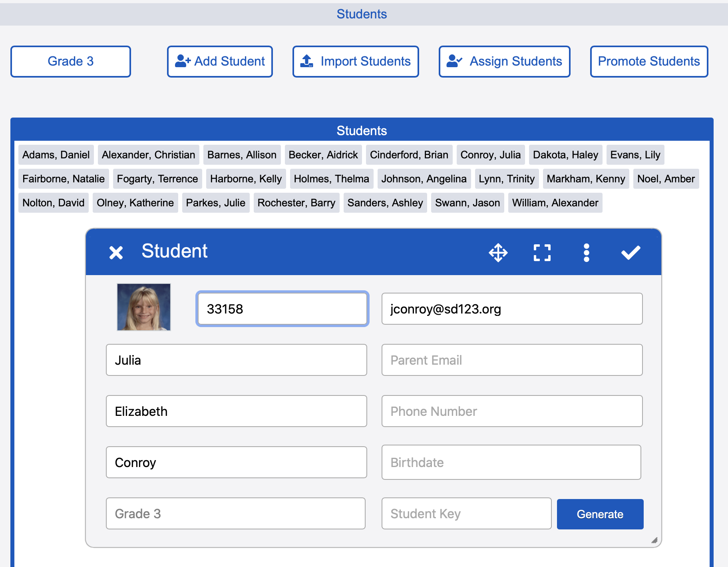Expand the Student dialog to fullscreen
The width and height of the screenshot is (728, 567).
point(542,252)
